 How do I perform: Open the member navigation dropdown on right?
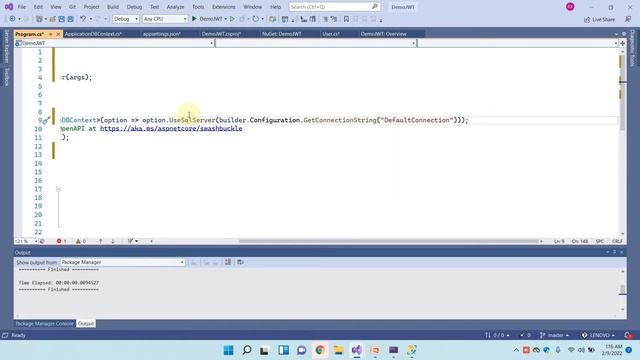click(x=518, y=43)
